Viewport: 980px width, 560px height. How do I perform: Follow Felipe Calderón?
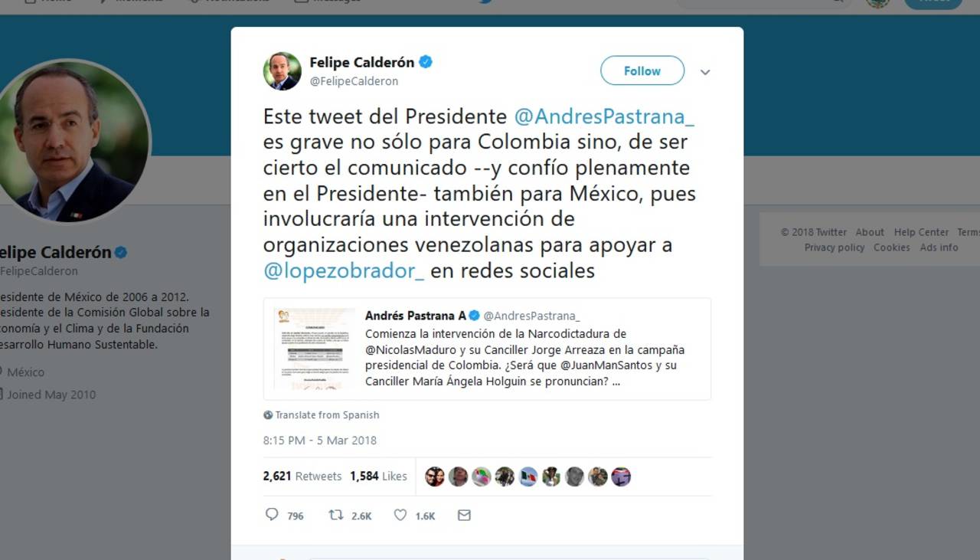pyautogui.click(x=642, y=70)
